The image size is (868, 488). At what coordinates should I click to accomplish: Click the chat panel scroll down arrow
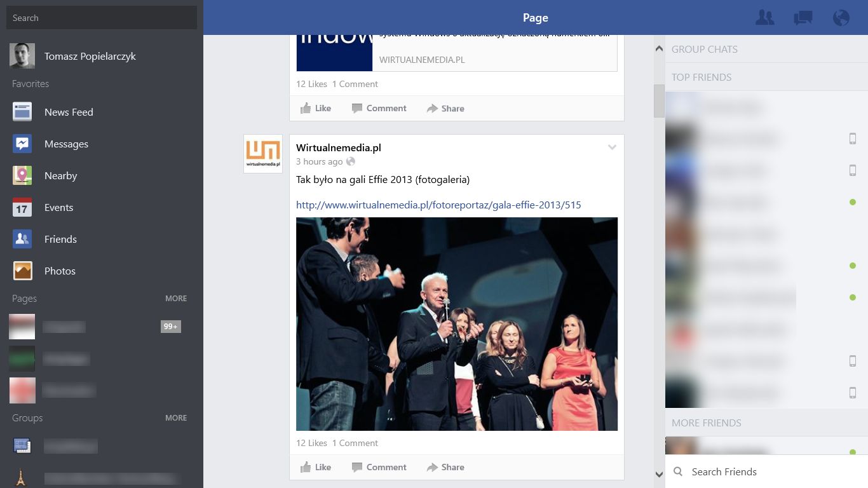pyautogui.click(x=659, y=474)
